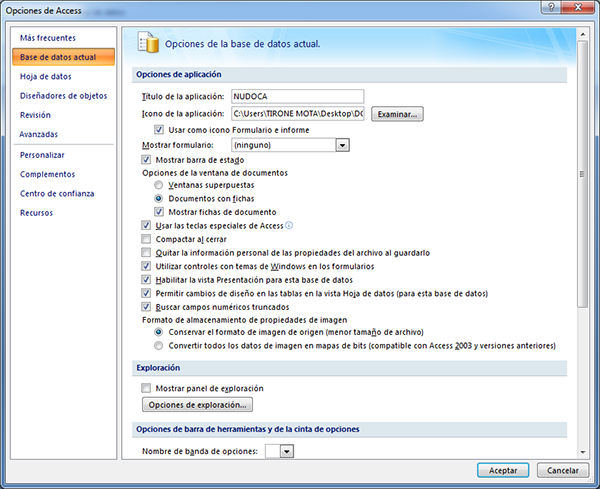Open Más frecuentes category
The image size is (600, 489).
48,38
